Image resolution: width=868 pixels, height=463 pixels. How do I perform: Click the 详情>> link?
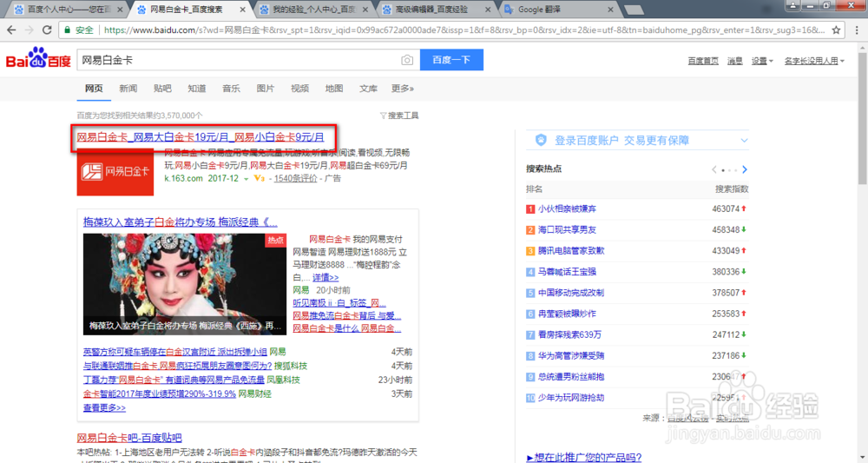(325, 277)
